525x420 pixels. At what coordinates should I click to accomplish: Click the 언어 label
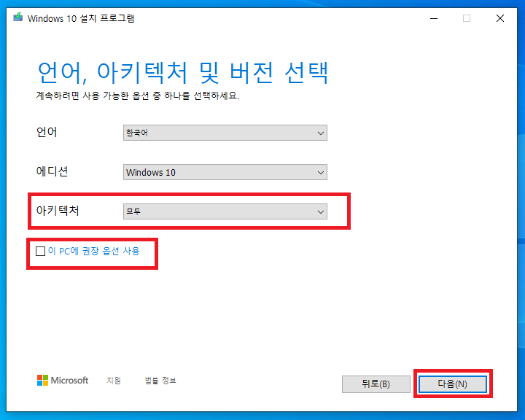point(47,132)
